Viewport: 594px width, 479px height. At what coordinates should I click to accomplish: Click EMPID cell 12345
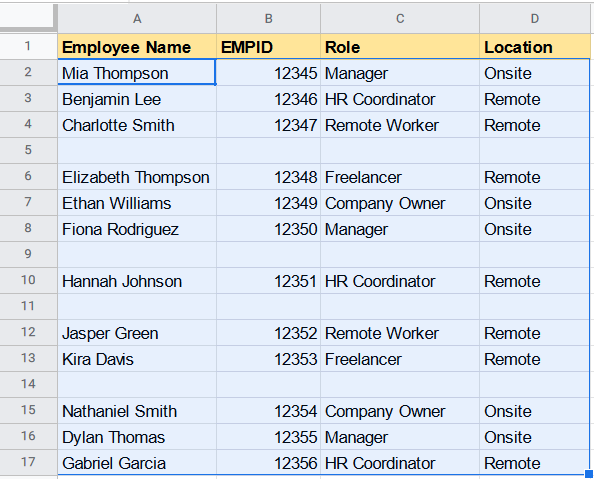click(x=269, y=72)
